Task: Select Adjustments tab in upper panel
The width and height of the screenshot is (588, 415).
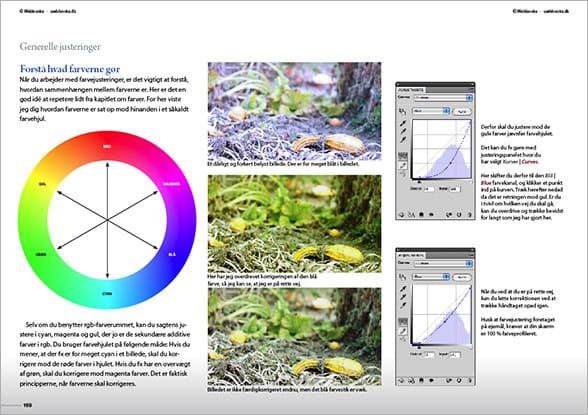Action: click(x=411, y=90)
